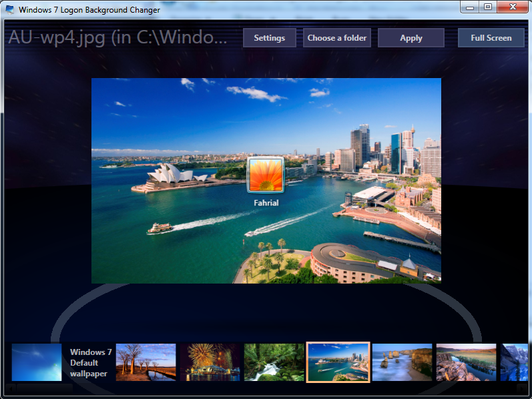Click the app icon in title bar
Image resolution: width=532 pixels, height=399 pixels.
pos(10,9)
